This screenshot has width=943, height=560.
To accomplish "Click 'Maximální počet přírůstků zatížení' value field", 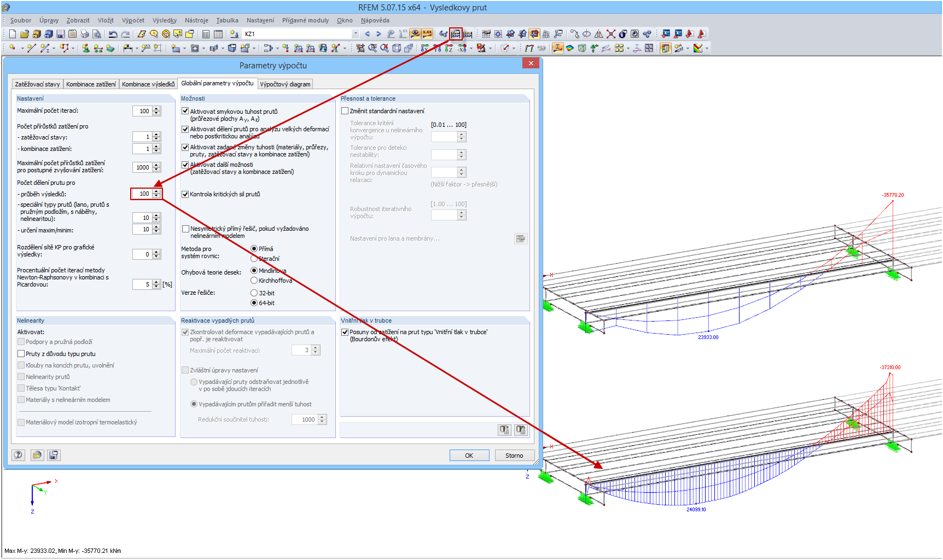I will point(142,167).
